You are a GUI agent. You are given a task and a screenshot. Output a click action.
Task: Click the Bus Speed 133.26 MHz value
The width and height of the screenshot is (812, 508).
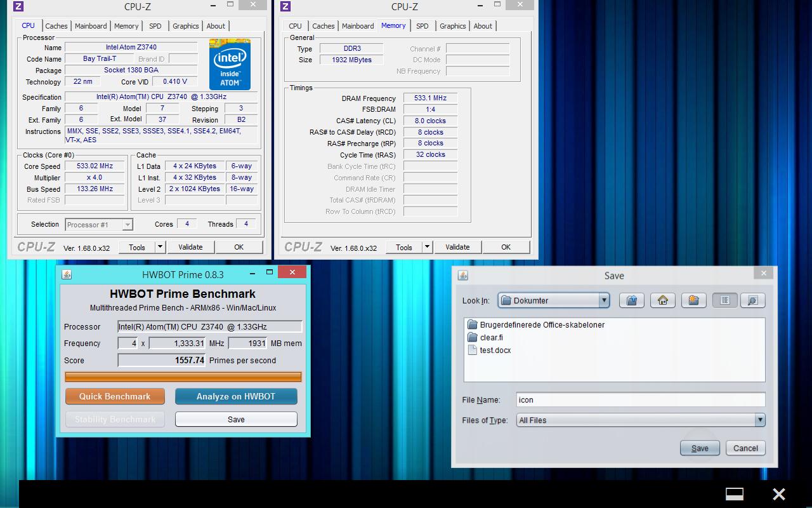pos(95,189)
